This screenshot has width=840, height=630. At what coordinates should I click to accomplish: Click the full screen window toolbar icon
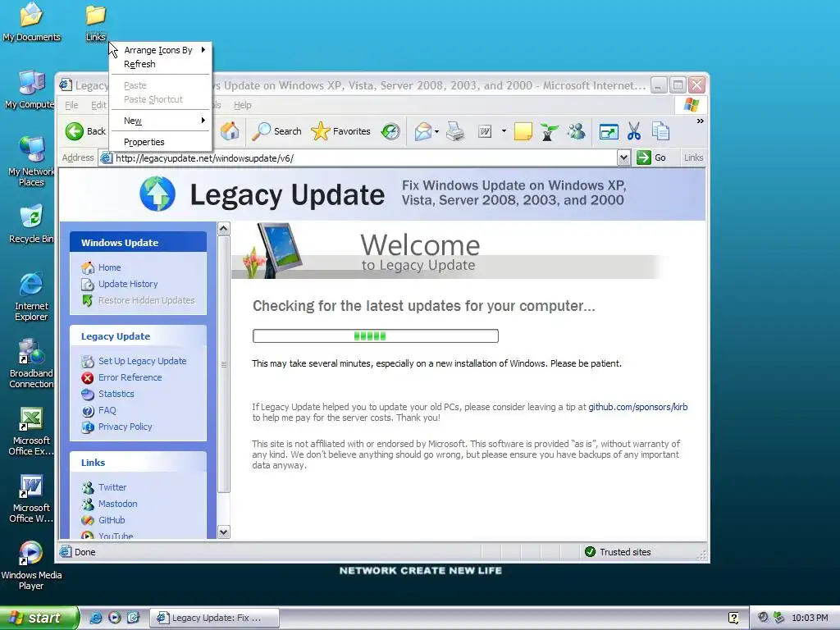tap(609, 131)
